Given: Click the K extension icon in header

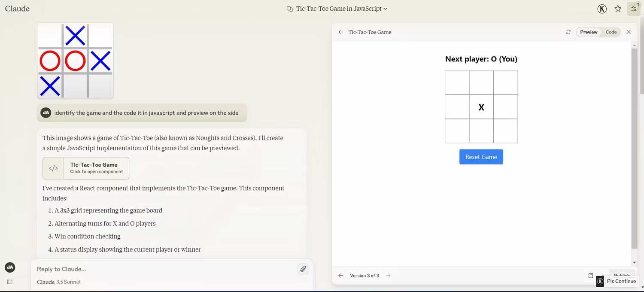Looking at the screenshot, I should pyautogui.click(x=602, y=9).
